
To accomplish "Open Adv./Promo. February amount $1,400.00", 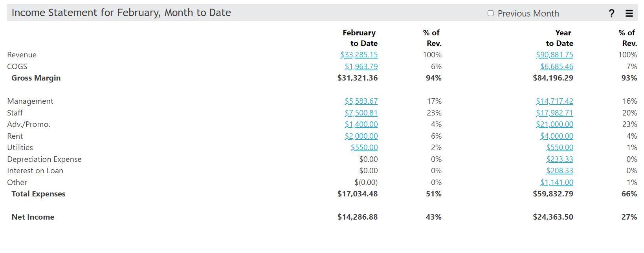I will point(361,124).
